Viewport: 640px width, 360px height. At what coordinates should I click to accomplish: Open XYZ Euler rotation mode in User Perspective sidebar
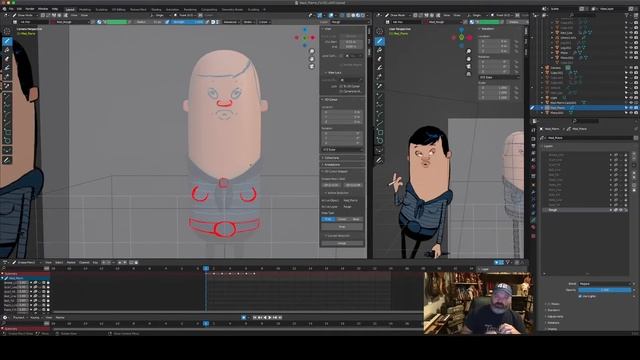[499, 77]
